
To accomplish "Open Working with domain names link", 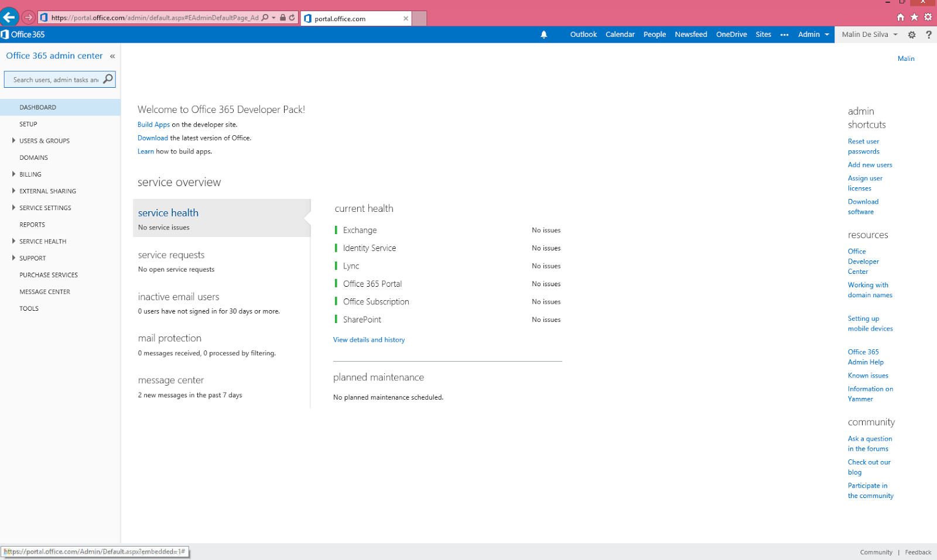I will tap(870, 290).
